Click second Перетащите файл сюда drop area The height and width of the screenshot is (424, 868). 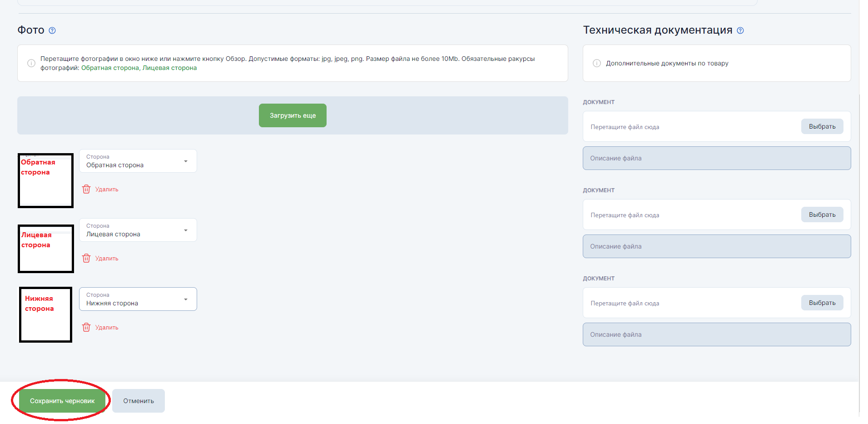click(x=717, y=214)
